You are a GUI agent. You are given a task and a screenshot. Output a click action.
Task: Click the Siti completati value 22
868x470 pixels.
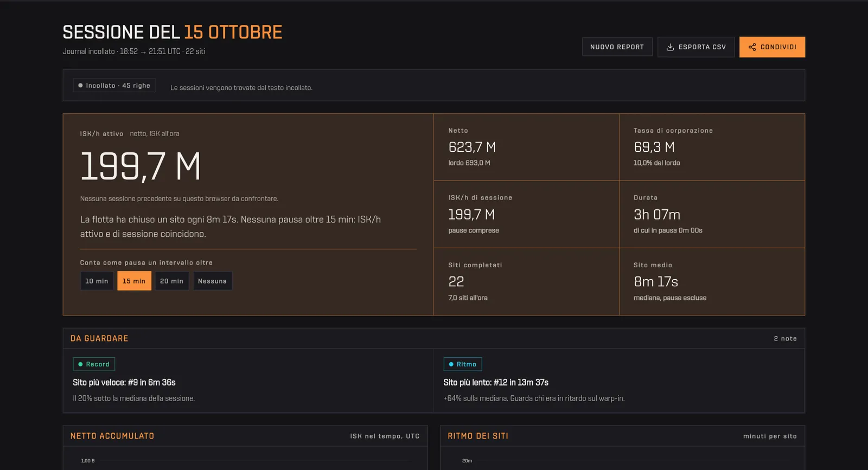456,282
